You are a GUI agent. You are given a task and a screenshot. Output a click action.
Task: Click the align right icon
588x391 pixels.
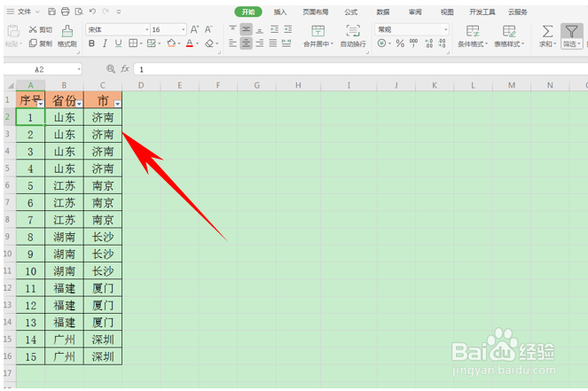[260, 43]
